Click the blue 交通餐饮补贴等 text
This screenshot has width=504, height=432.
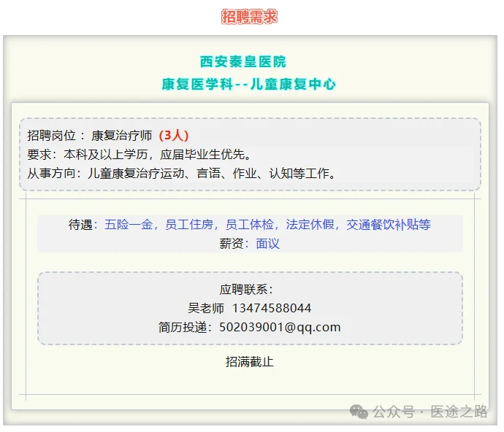(x=389, y=225)
